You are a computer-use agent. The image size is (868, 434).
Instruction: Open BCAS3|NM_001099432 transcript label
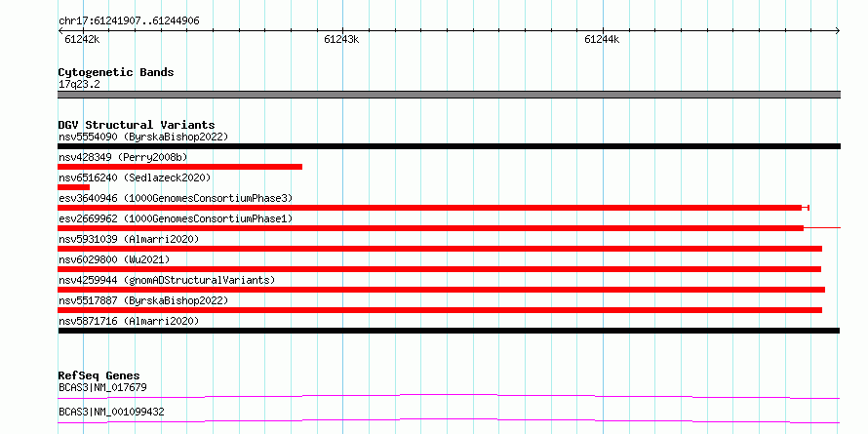pos(111,412)
